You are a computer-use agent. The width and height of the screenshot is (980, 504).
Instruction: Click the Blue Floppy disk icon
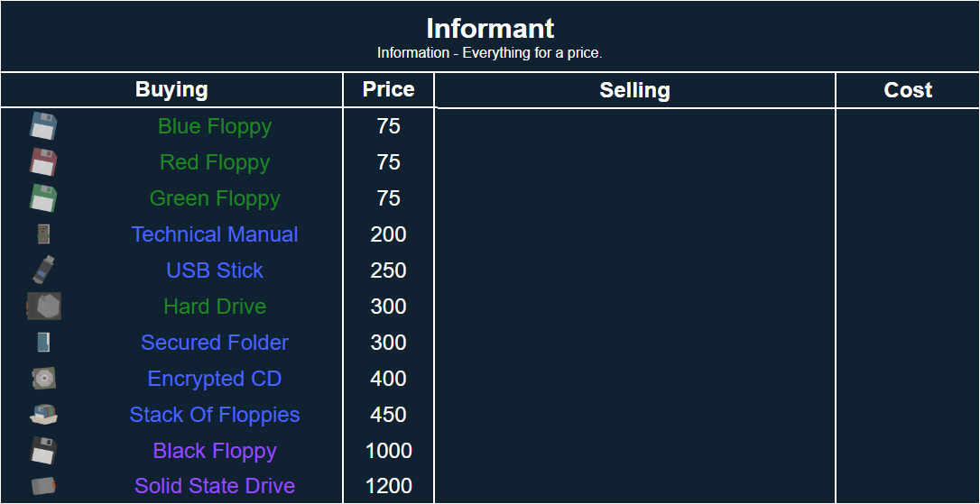[43, 126]
